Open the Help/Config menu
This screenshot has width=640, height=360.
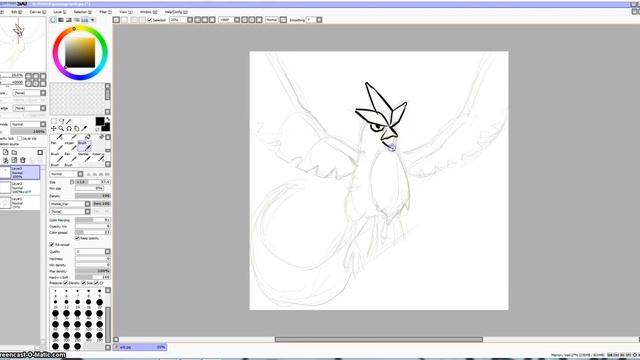click(x=176, y=12)
